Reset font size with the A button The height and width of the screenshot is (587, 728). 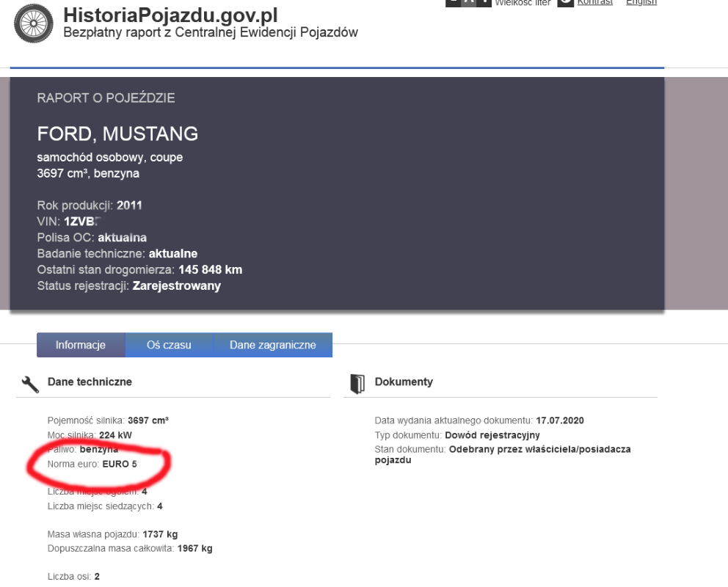coord(469,2)
